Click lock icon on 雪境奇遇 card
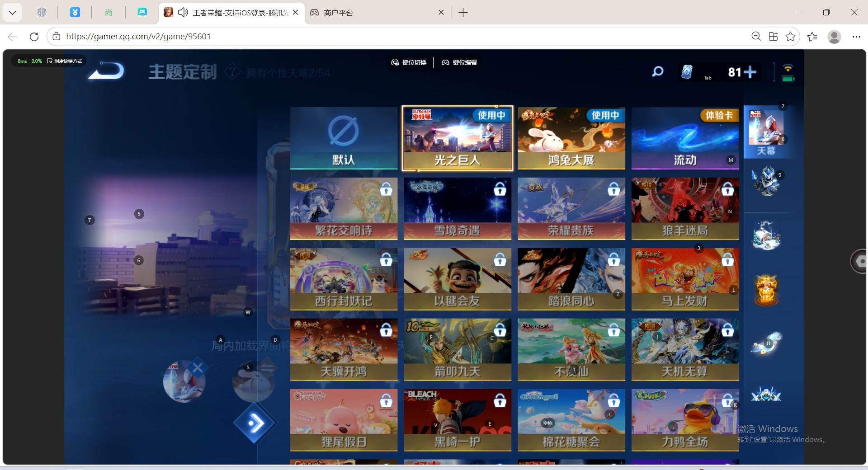This screenshot has width=868, height=470. (500, 189)
